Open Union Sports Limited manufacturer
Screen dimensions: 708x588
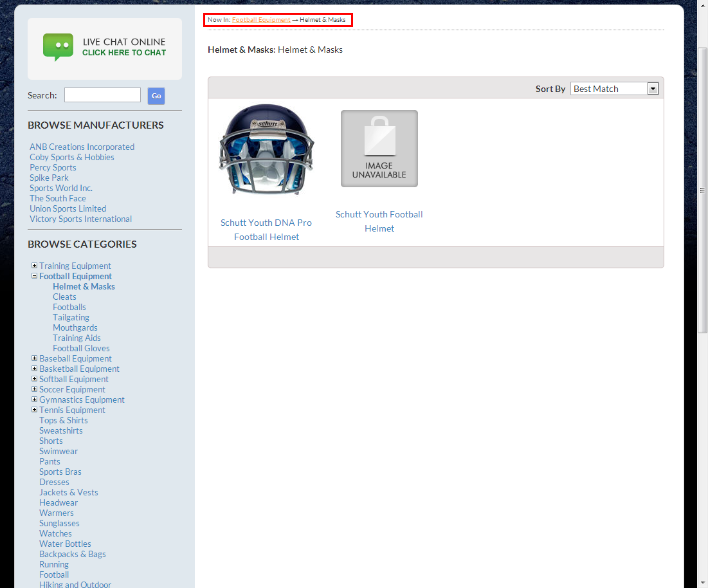(x=68, y=208)
